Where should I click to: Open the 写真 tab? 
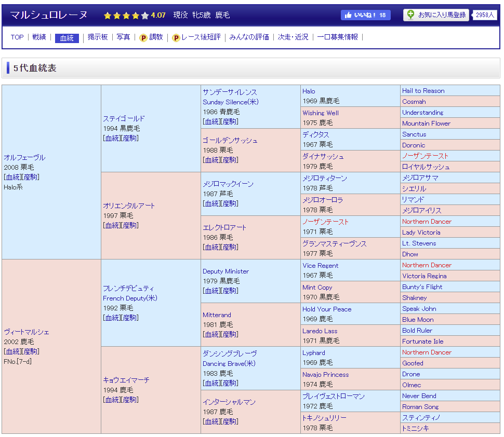pyautogui.click(x=123, y=37)
